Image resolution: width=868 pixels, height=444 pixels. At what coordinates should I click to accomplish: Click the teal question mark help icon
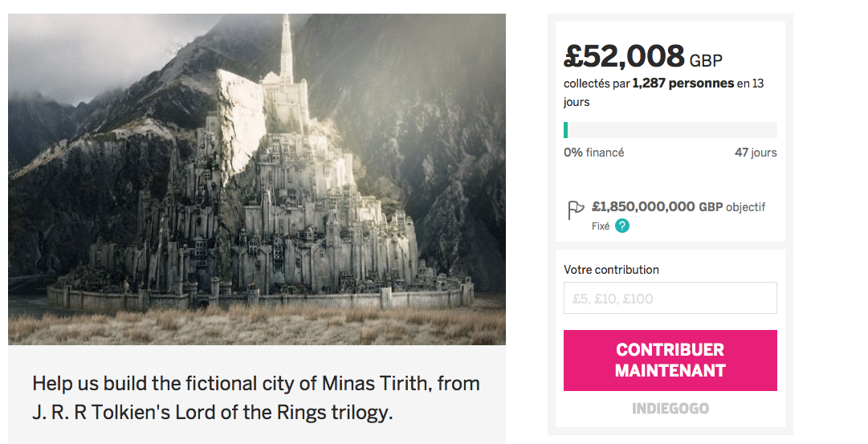coord(622,226)
